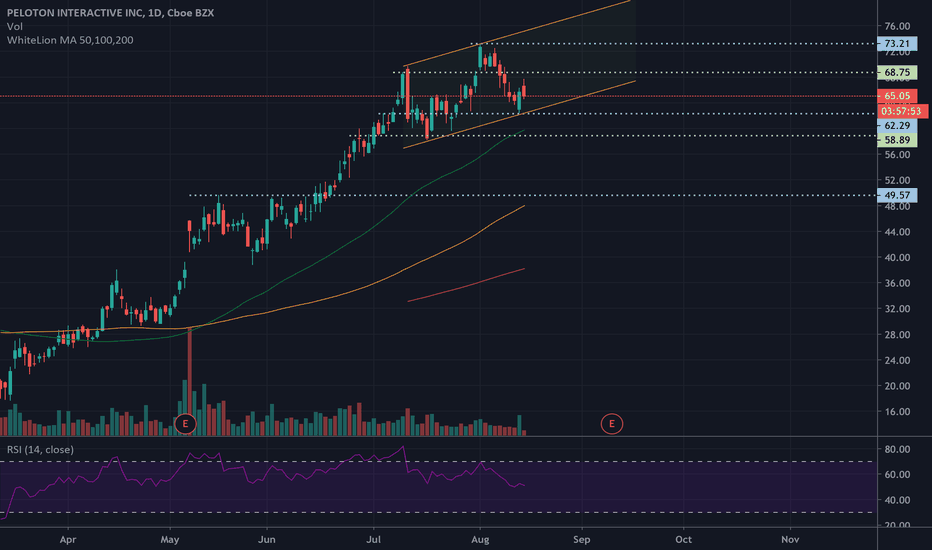Viewport: 932px width, 550px height.
Task: Click the current price 65.05 label
Action: [897, 96]
